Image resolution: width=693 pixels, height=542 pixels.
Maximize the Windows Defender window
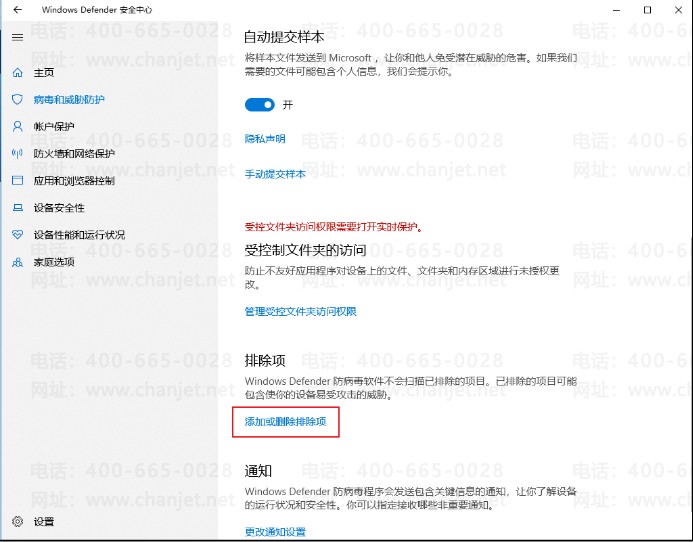pyautogui.click(x=647, y=10)
